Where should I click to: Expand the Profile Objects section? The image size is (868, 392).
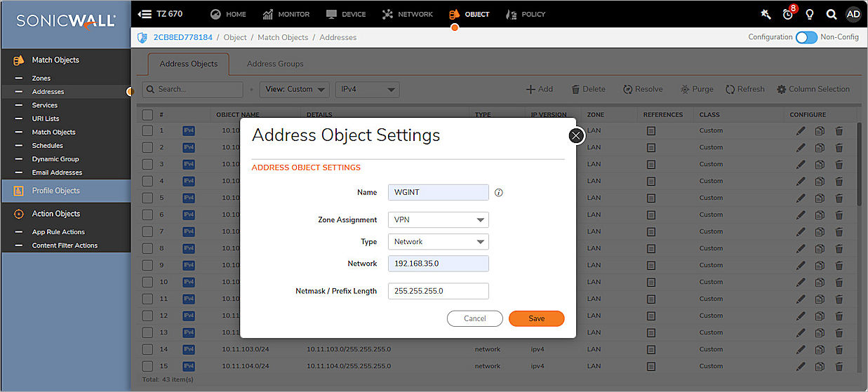point(65,191)
